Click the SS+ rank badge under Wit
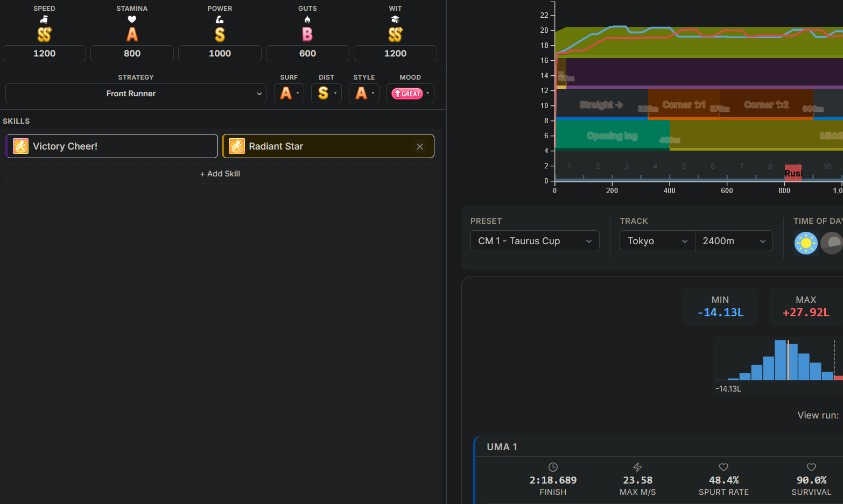The height and width of the screenshot is (504, 843). coord(395,34)
